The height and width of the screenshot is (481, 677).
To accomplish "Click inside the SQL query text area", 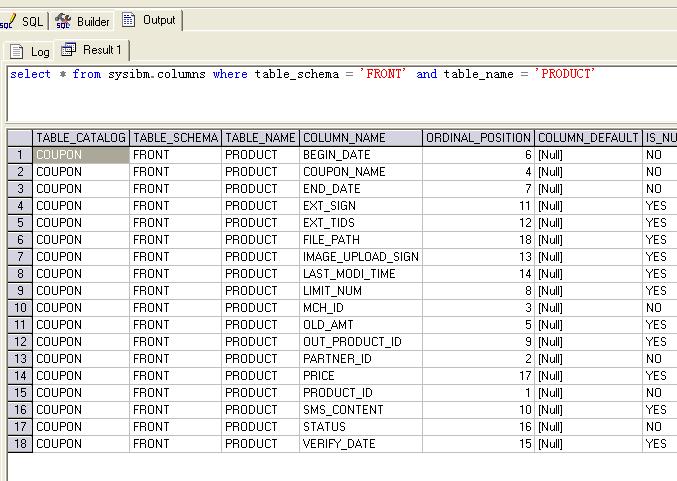I will [x=340, y=100].
